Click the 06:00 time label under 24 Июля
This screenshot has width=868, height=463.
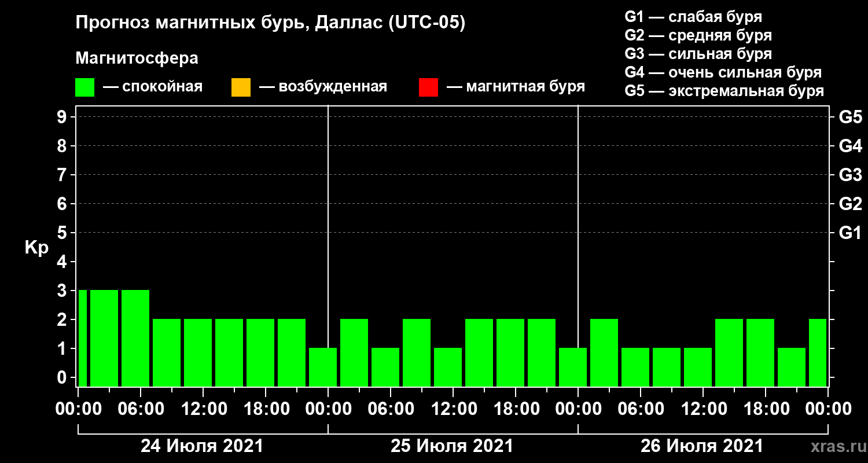tap(140, 409)
